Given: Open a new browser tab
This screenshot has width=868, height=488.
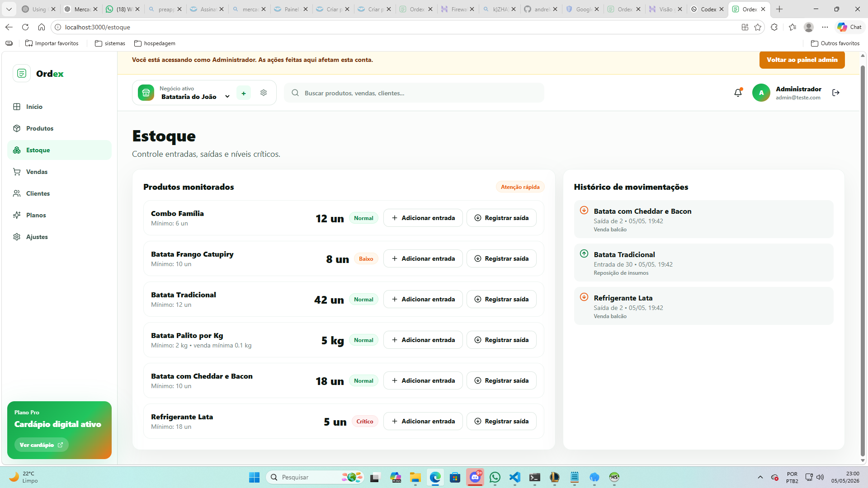Looking at the screenshot, I should coord(779,9).
